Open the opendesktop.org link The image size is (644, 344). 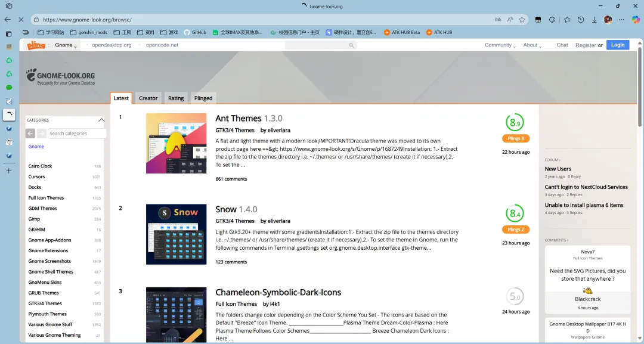112,45
